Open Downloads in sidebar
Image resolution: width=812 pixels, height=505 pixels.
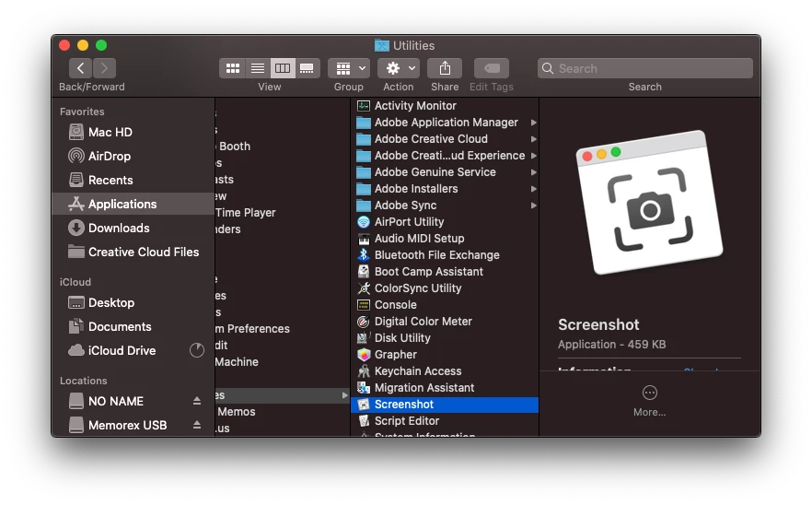pyautogui.click(x=133, y=228)
